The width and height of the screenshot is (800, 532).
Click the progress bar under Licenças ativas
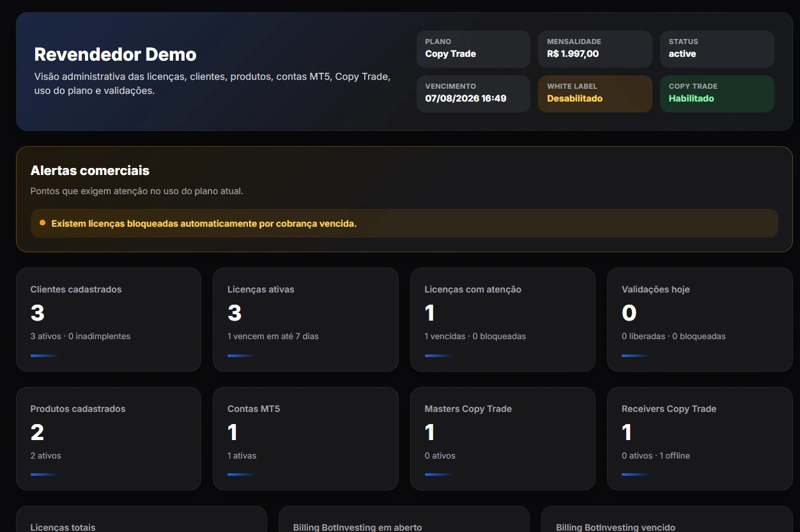click(242, 356)
